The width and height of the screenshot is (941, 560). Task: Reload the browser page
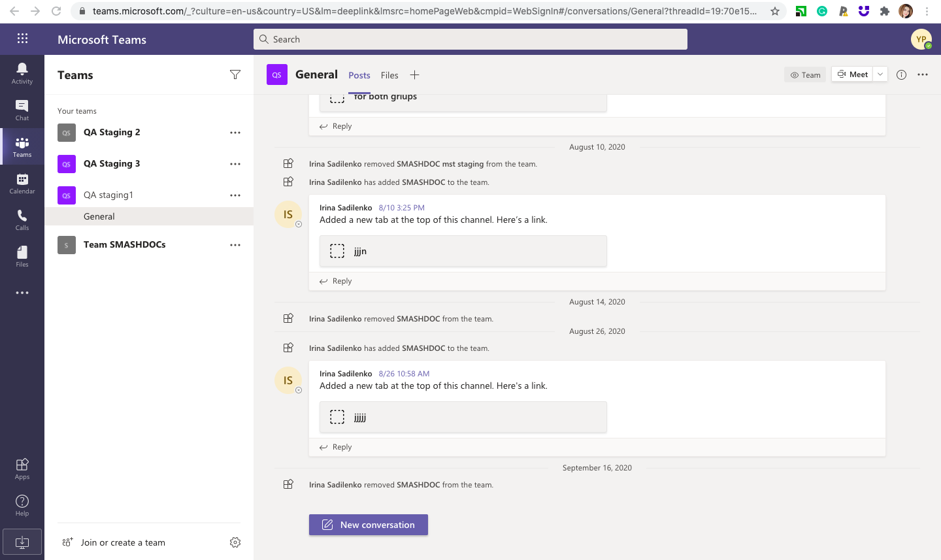coord(56,11)
